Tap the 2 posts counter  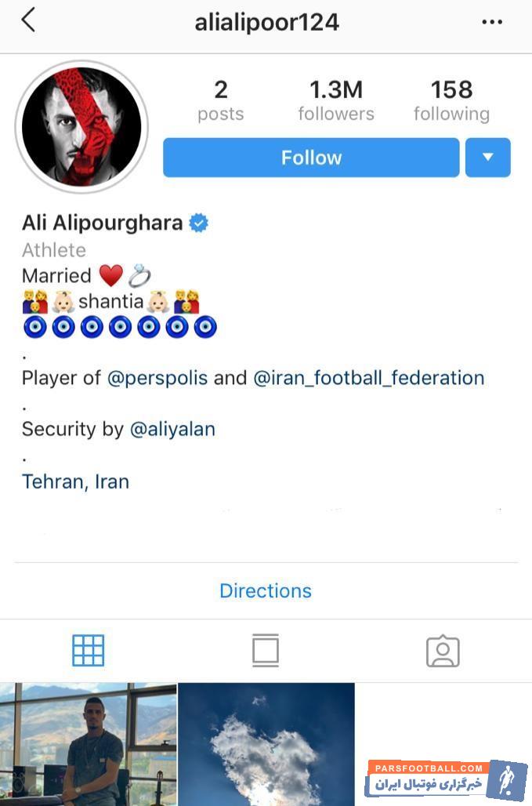point(221,100)
